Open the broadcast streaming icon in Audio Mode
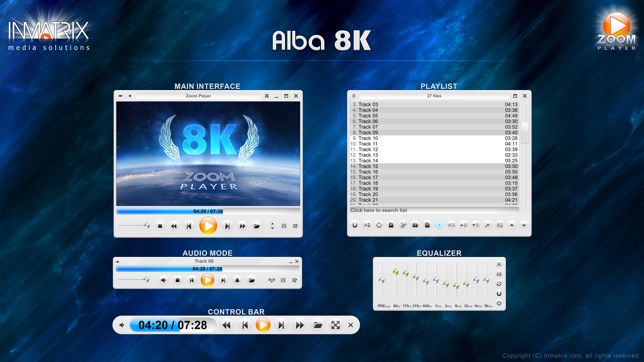The width and height of the screenshot is (644, 362). coord(272,280)
